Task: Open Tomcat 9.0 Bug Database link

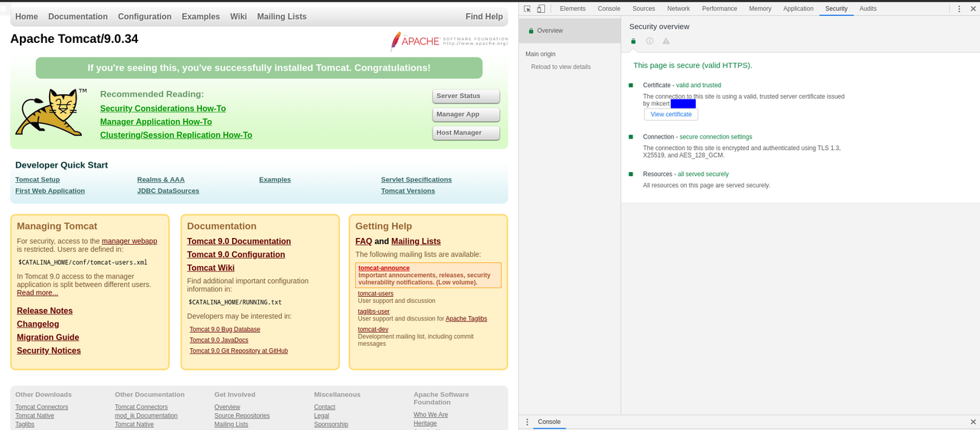Action: [x=225, y=330]
